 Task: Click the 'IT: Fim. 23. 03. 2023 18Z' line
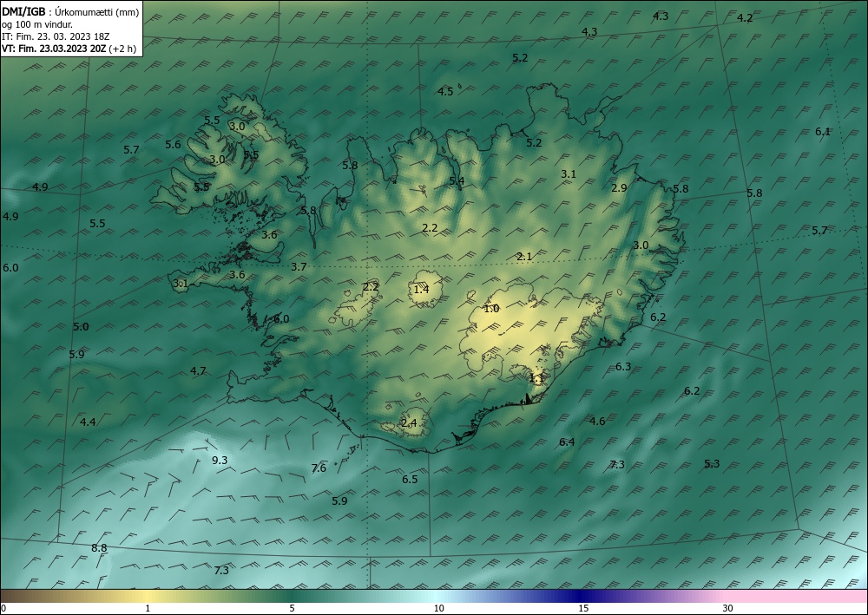[56, 36]
